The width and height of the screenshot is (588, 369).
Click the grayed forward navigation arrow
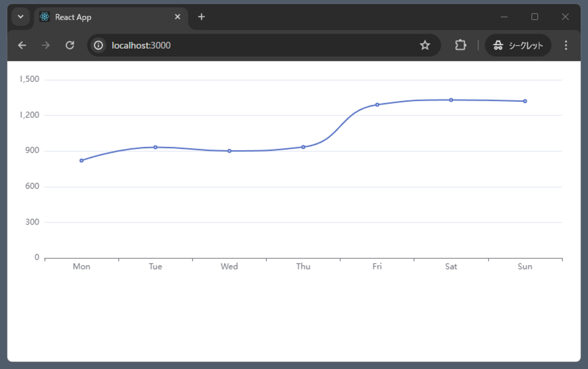coord(46,45)
